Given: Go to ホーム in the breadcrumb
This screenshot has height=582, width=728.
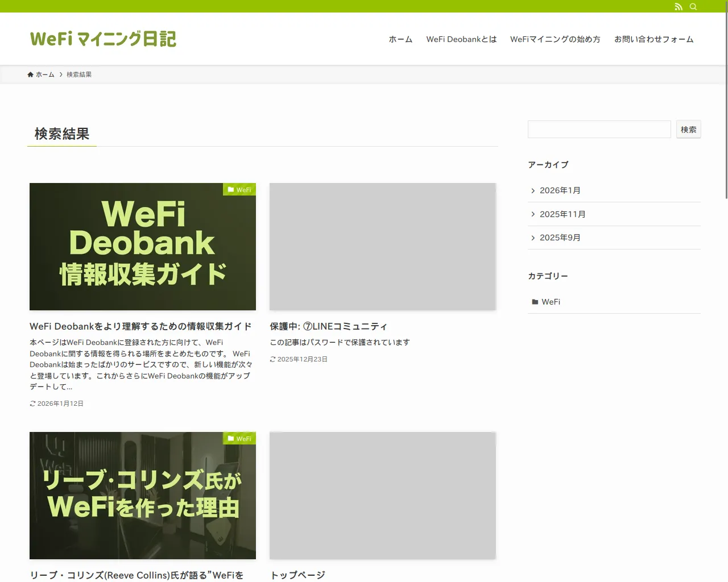Looking at the screenshot, I should (x=45, y=74).
